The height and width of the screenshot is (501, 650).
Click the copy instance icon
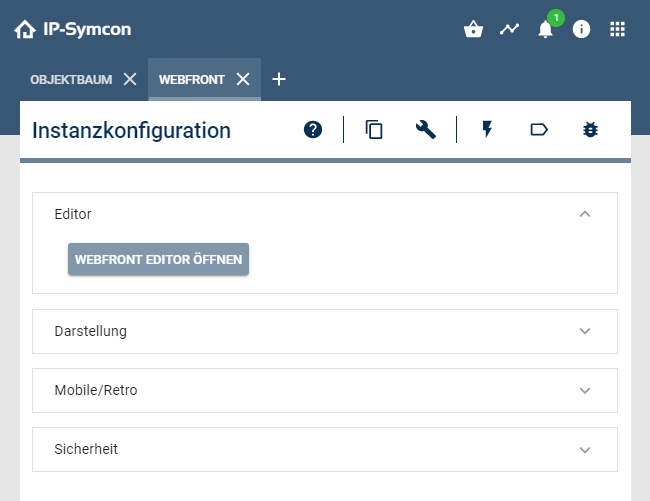(x=375, y=129)
